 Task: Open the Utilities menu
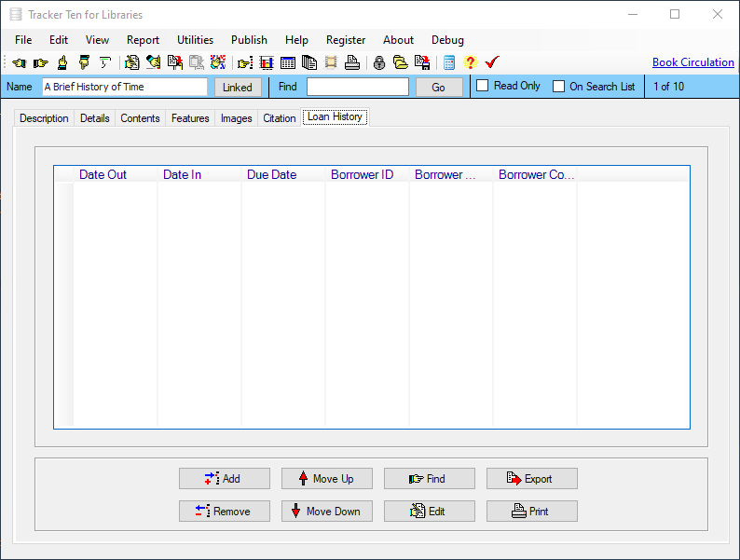196,40
